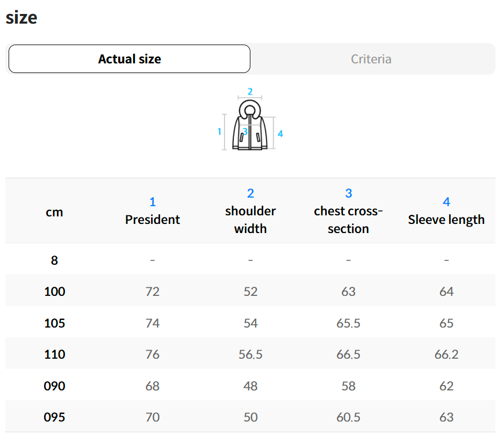Screen dimensions: 504x443
Task: Click the blue number 4 column marker
Action: click(446, 202)
